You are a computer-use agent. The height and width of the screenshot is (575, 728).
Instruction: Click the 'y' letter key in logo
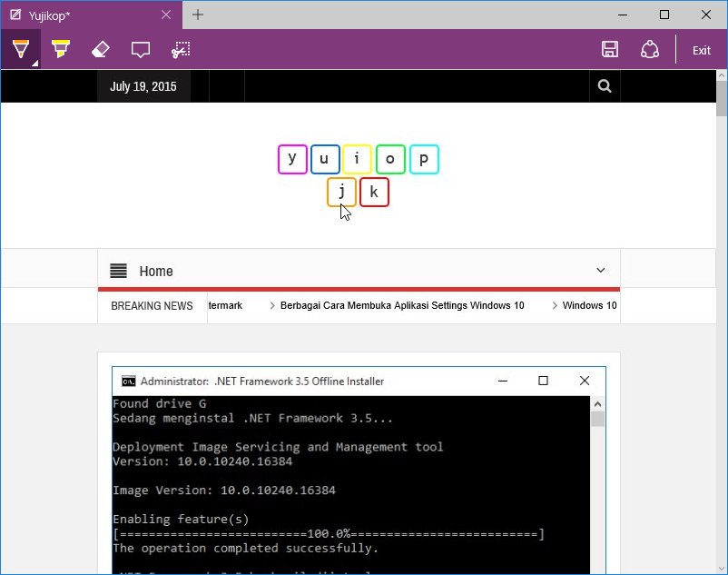tap(292, 159)
